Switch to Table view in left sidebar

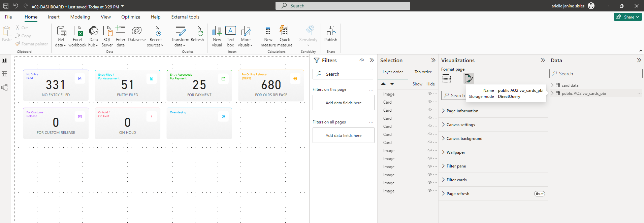point(4,74)
